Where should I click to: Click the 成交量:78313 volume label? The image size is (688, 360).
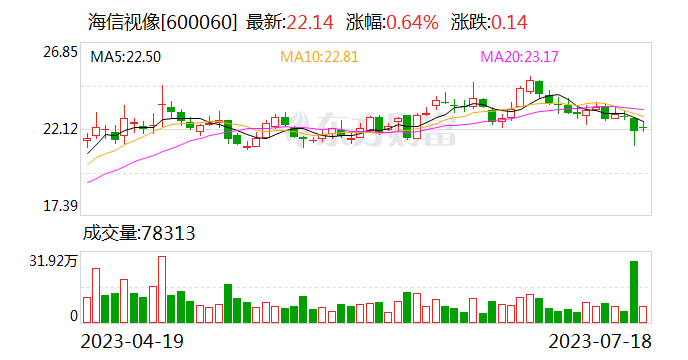[139, 233]
